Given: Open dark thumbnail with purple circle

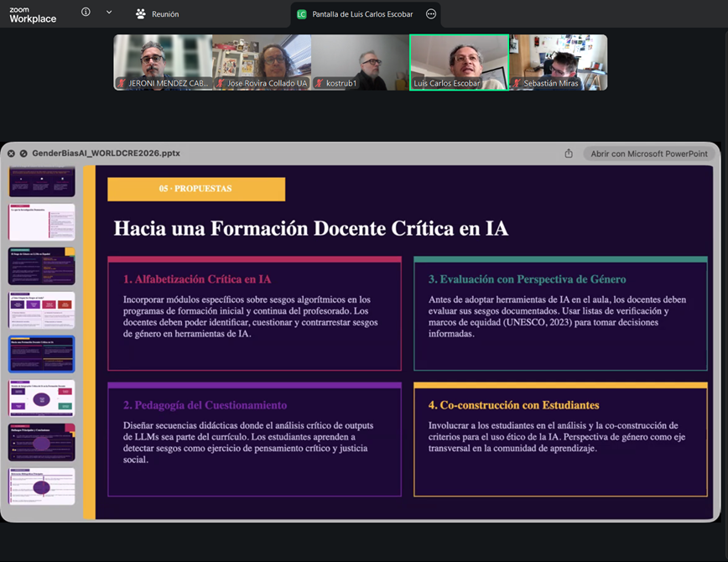Looking at the screenshot, I should pyautogui.click(x=42, y=442).
